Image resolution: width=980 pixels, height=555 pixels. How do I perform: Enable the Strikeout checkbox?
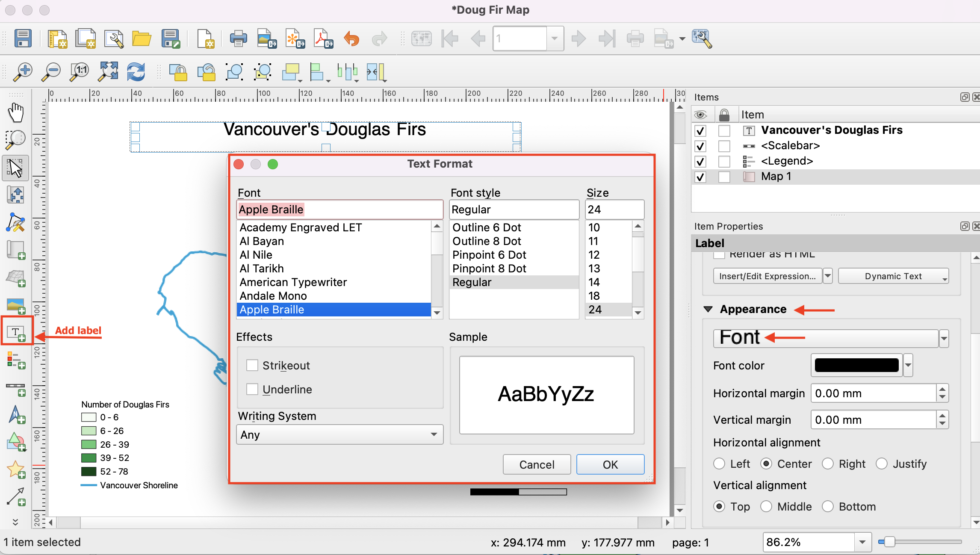pos(252,366)
